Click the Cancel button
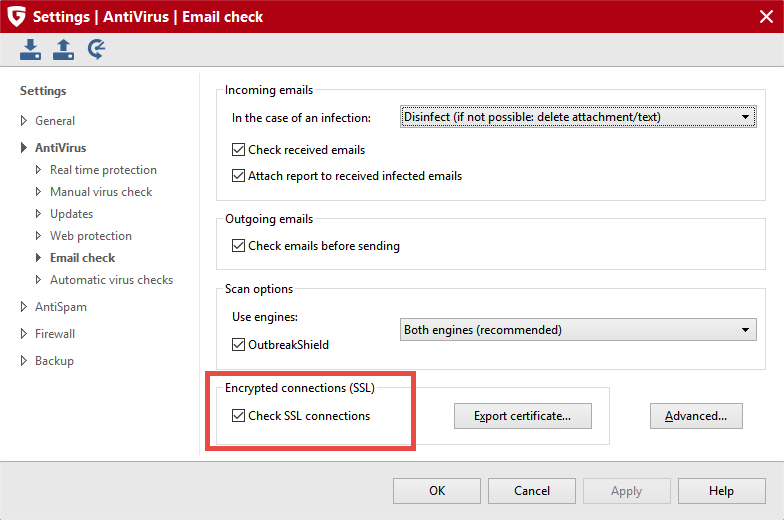 click(532, 491)
